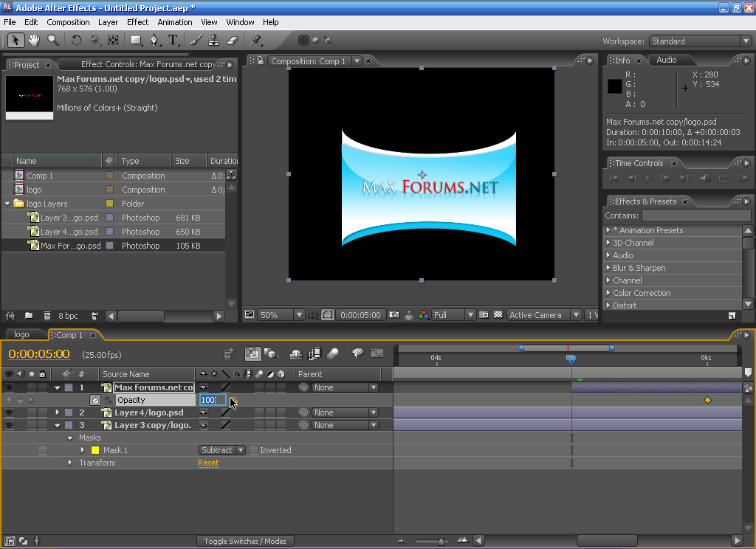Open the Graph Editor button

click(377, 353)
